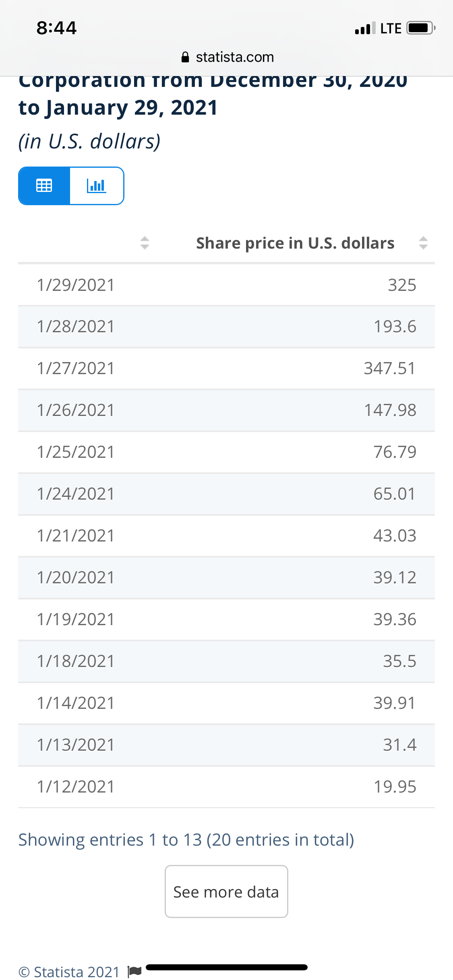Click the Share price in U.S. dollars header
The height and width of the screenshot is (980, 453).
pos(295,243)
